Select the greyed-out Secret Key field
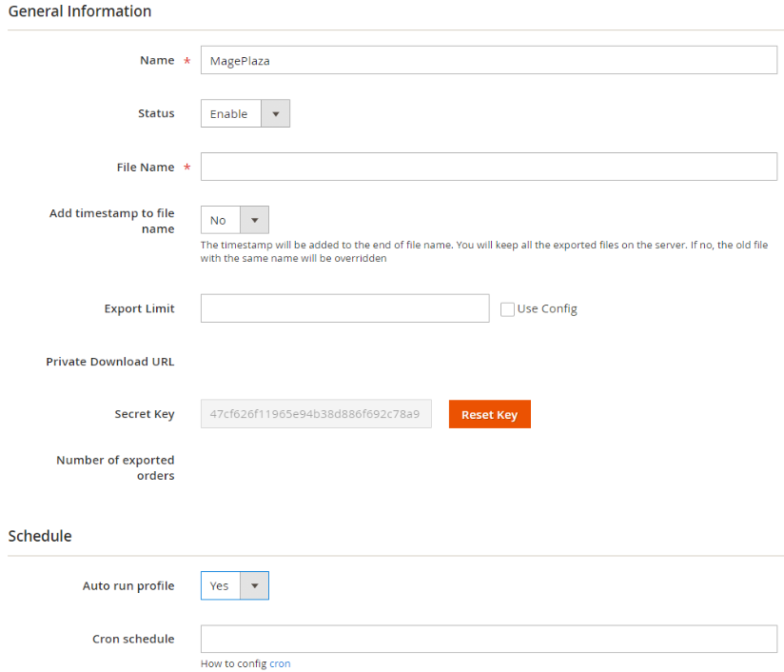 (316, 414)
